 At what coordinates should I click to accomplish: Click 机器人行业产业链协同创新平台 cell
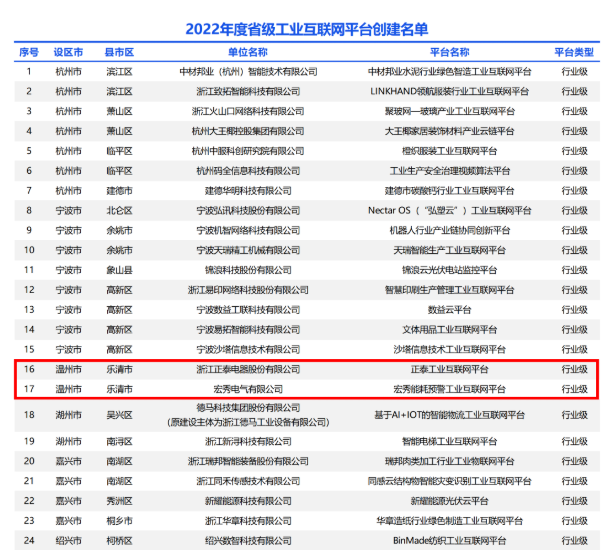pyautogui.click(x=449, y=230)
